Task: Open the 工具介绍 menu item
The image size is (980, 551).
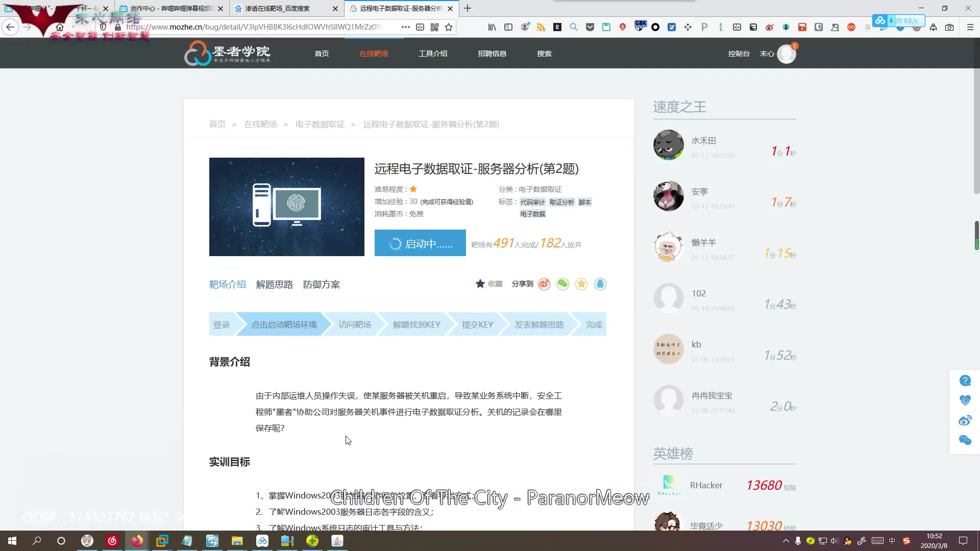Action: 433,53
